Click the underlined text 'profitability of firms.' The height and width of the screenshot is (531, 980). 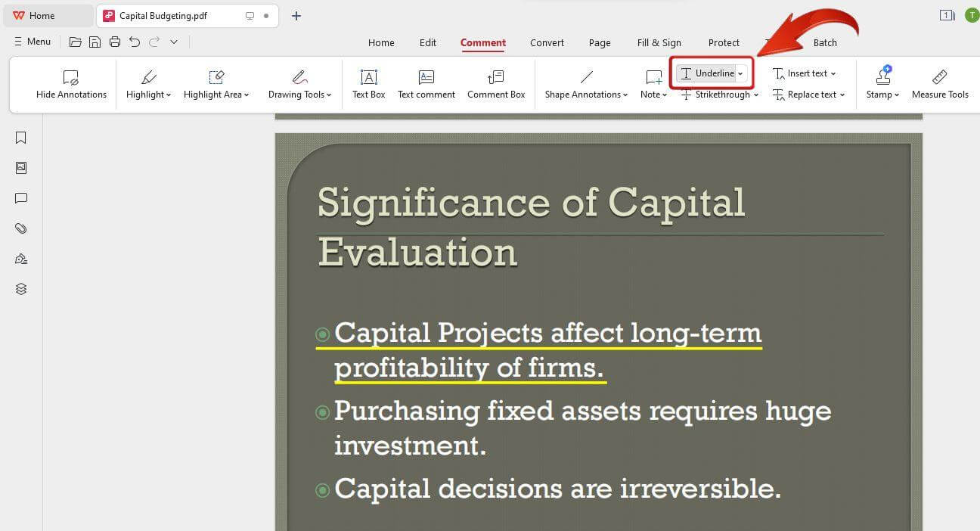pos(469,368)
